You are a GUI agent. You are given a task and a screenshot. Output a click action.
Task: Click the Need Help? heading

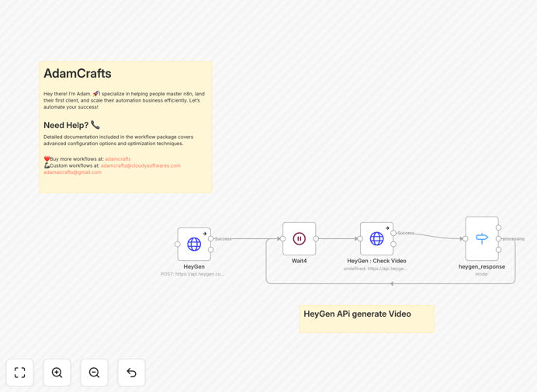click(x=71, y=125)
